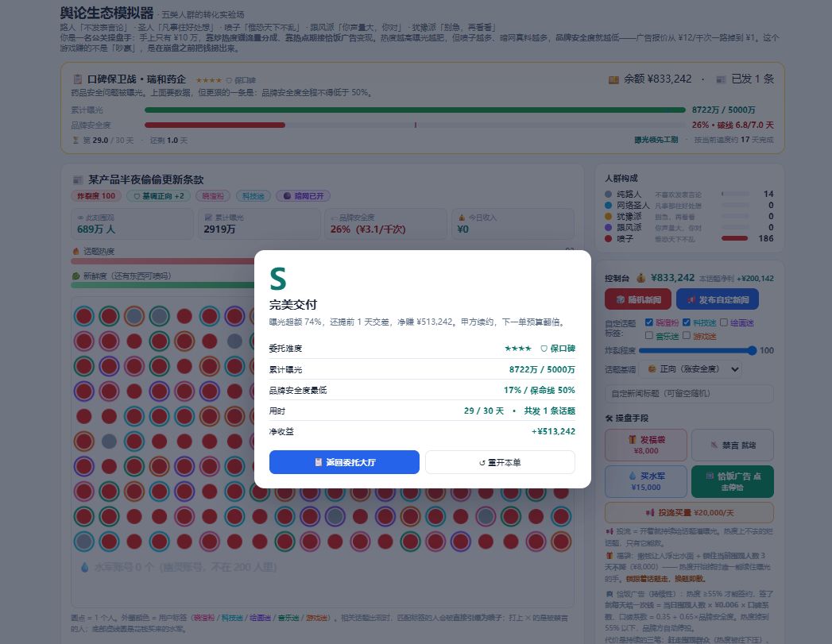Click 返回委托大厅 in the result dialog
Viewport: 832px width, 644px height.
click(344, 462)
